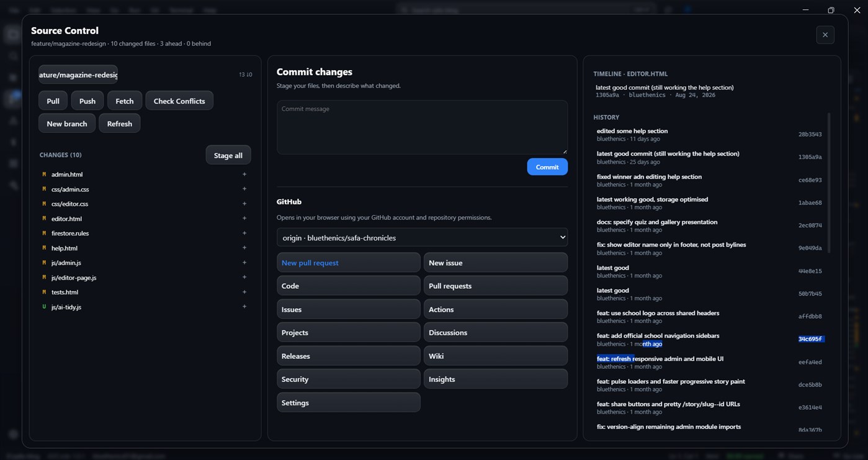Select history commit 'fixed winner adn editing help section'
Viewport: 868px width, 460px height.
coord(709,180)
